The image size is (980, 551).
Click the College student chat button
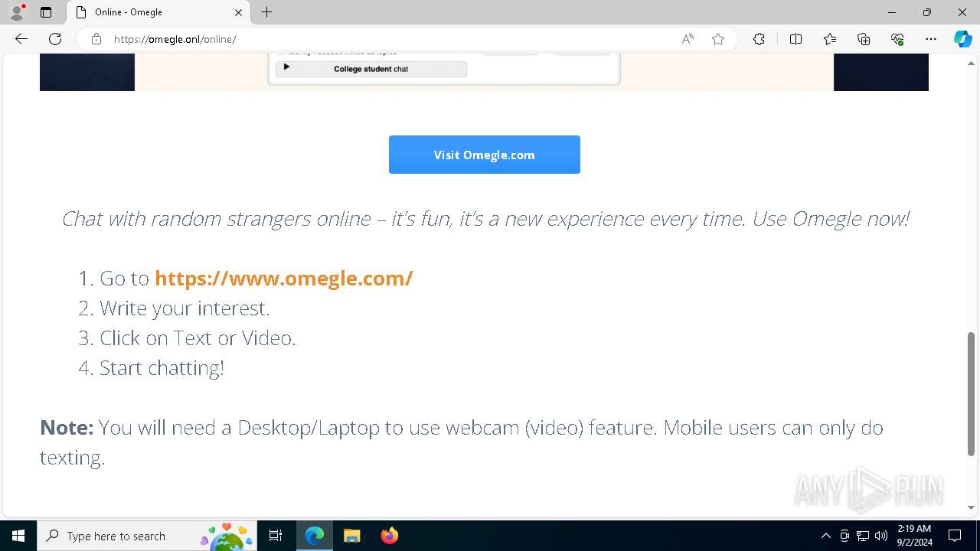371,69
